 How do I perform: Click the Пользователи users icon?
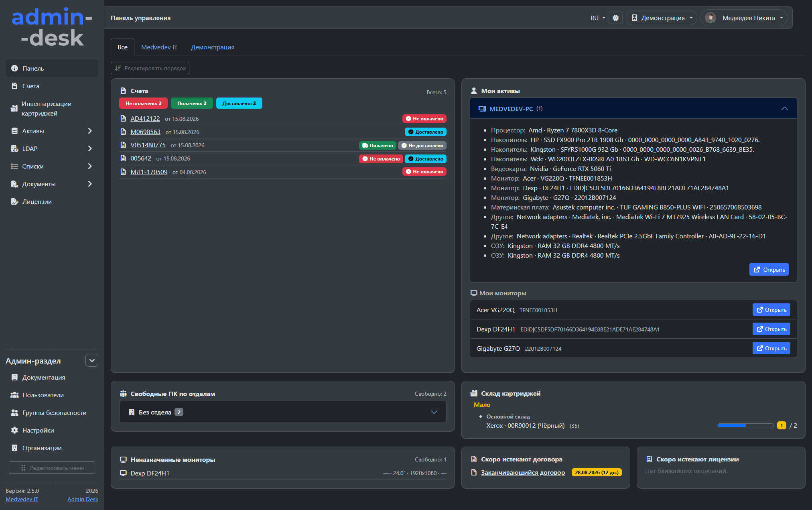click(x=14, y=395)
